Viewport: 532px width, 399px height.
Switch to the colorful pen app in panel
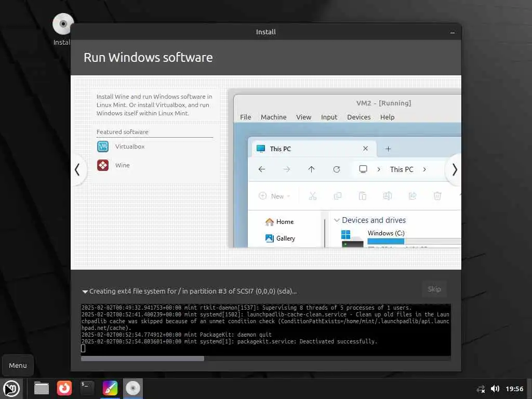pos(110,388)
